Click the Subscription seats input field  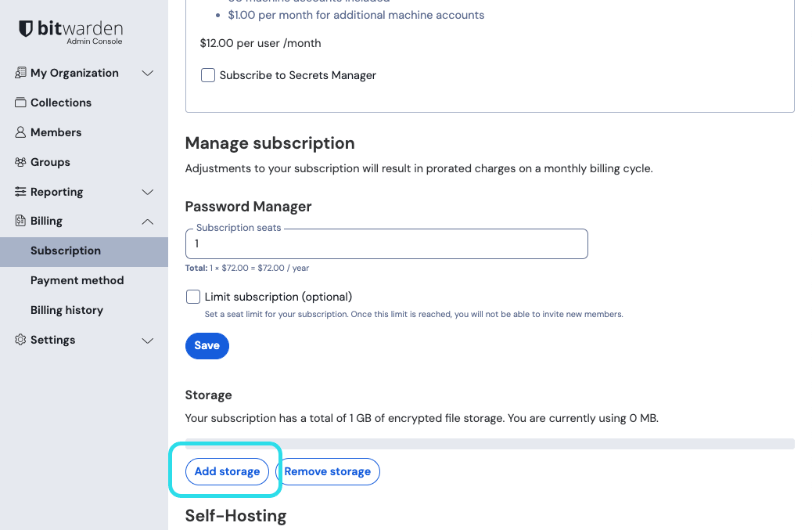coord(386,243)
